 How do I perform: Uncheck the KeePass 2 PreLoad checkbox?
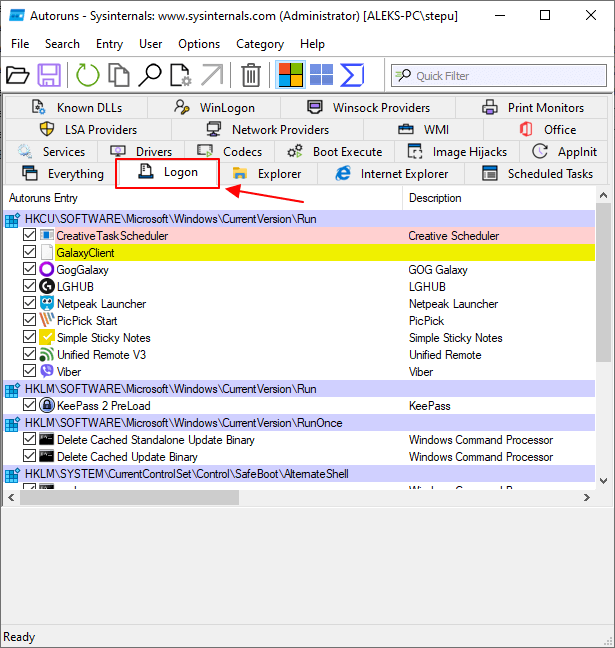pyautogui.click(x=29, y=404)
